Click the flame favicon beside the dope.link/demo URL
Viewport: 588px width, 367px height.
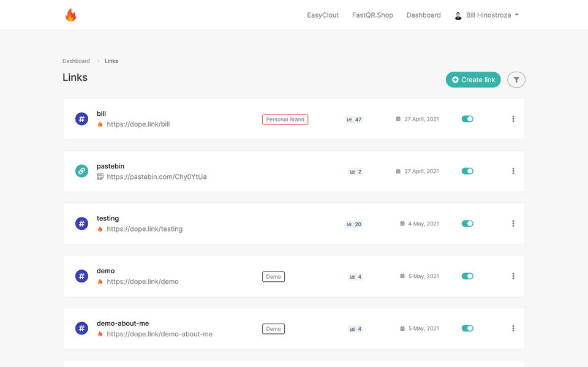click(100, 281)
